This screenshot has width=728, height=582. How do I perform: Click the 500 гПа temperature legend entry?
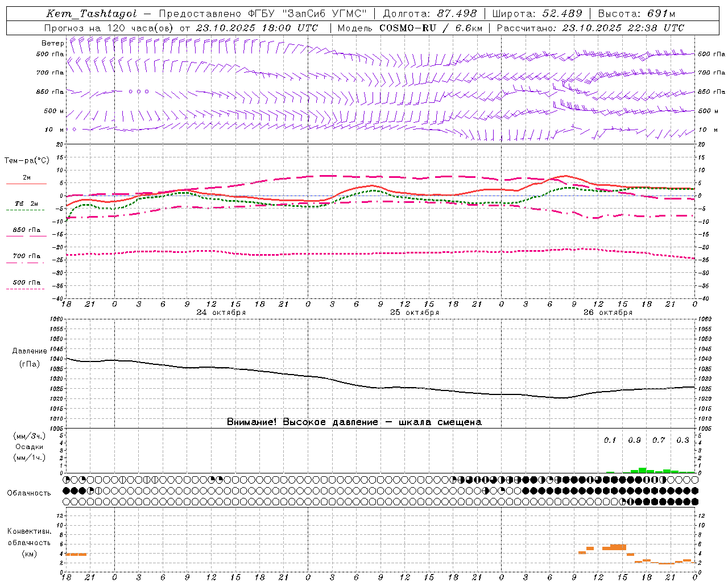27,282
